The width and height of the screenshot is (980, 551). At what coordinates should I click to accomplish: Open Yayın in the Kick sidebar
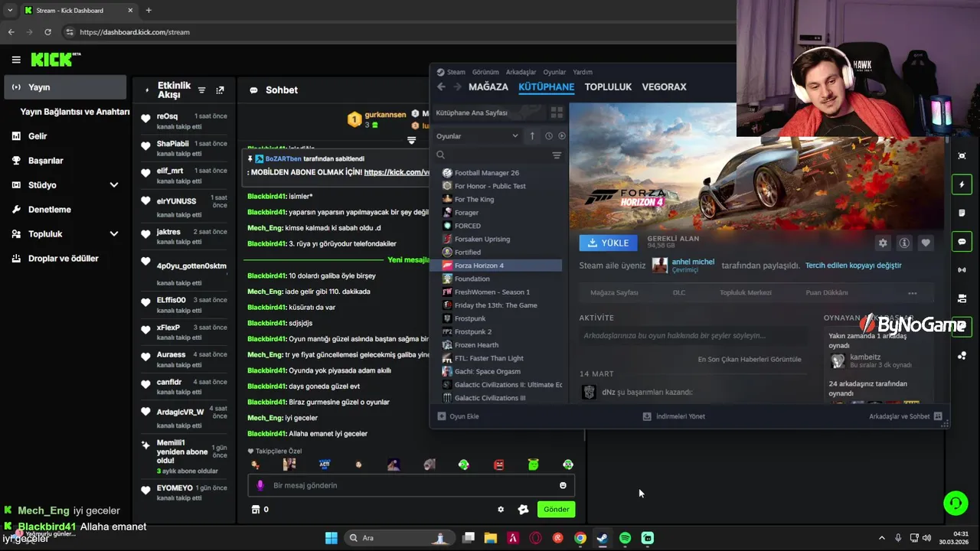click(x=64, y=87)
